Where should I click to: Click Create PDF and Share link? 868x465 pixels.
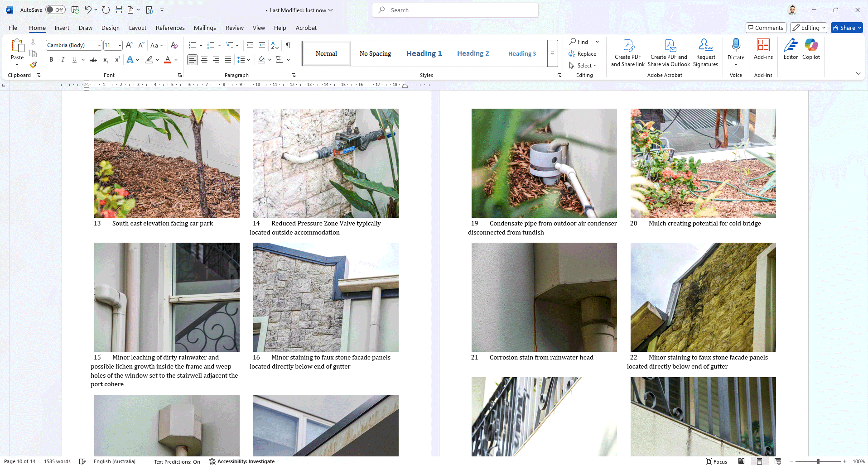point(628,53)
